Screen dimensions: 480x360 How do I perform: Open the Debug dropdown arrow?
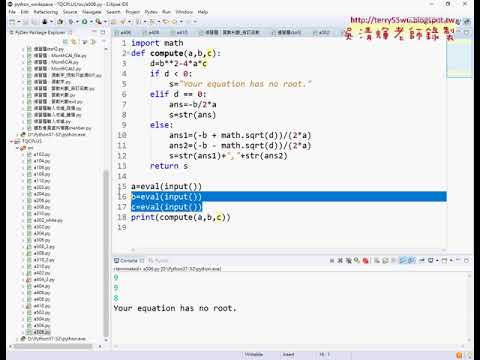[77, 22]
